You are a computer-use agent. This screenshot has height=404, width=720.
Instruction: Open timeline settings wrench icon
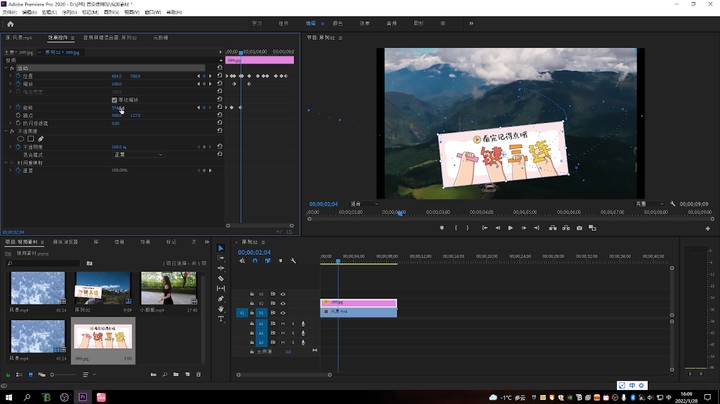(x=293, y=261)
